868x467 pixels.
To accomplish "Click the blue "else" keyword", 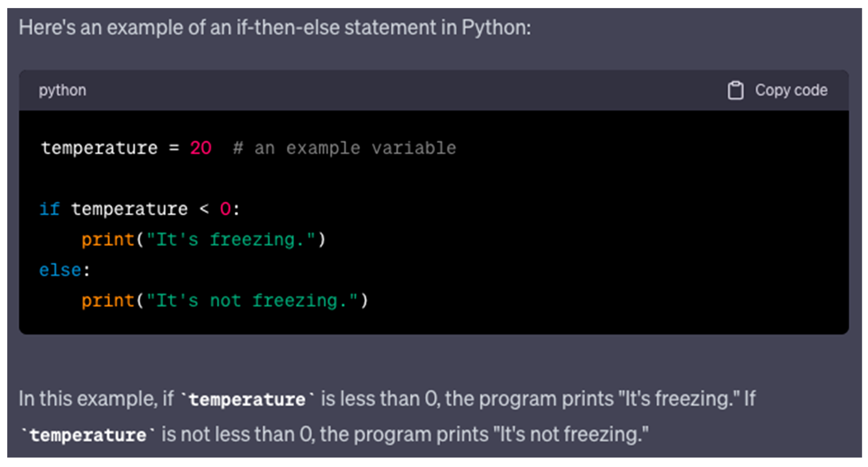I will click(x=60, y=270).
